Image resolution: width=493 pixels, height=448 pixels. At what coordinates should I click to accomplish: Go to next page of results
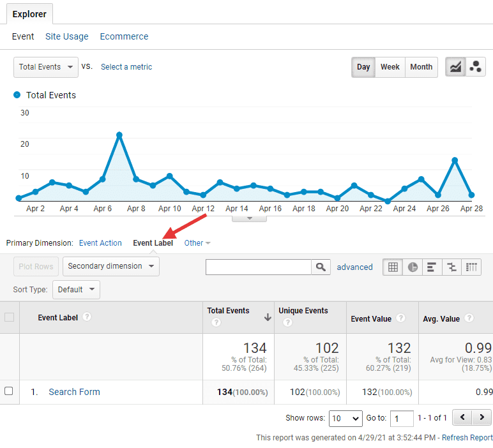pos(482,417)
